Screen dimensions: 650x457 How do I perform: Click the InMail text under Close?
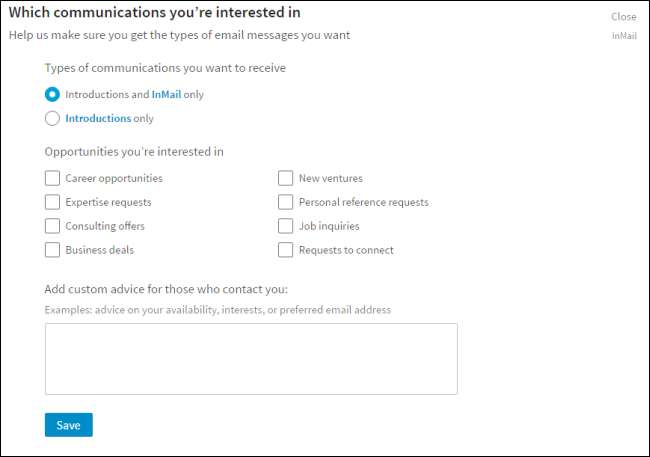[624, 36]
